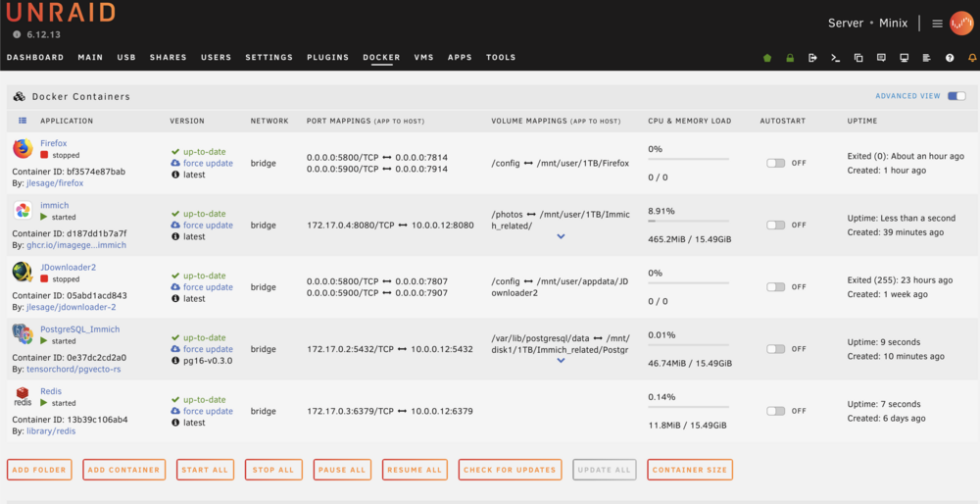Click the JDownloader2 container icon
The image size is (980, 504).
click(23, 272)
